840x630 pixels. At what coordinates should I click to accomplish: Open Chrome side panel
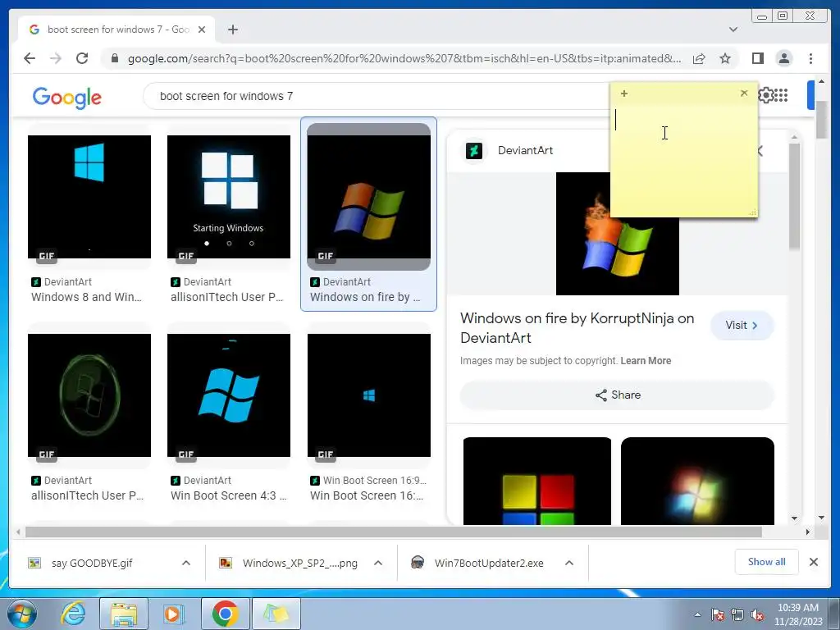757,58
